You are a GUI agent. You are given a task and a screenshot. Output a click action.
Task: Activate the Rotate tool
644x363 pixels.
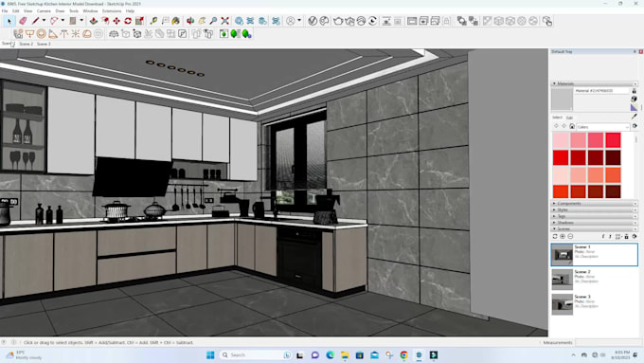pos(128,21)
